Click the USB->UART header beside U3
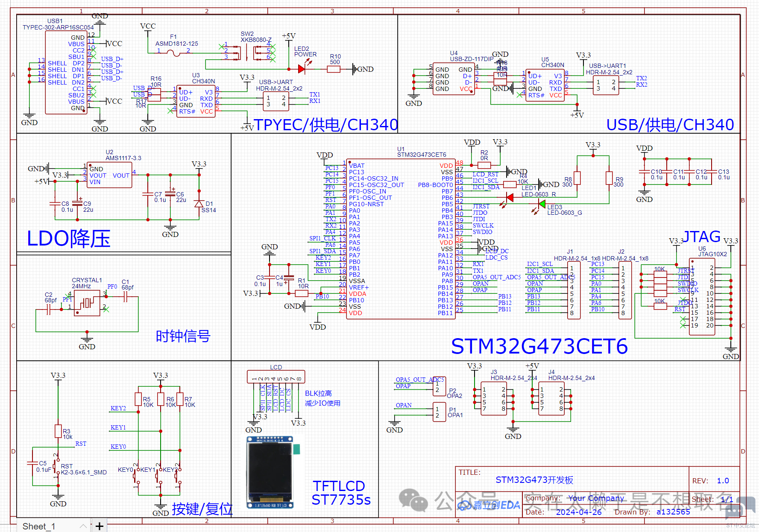The height and width of the screenshot is (532, 759). click(276, 101)
